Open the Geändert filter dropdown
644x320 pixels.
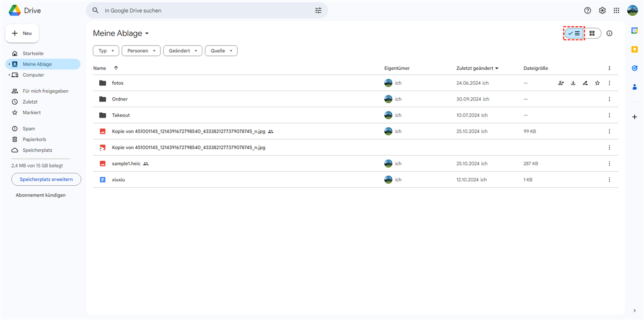(182, 51)
